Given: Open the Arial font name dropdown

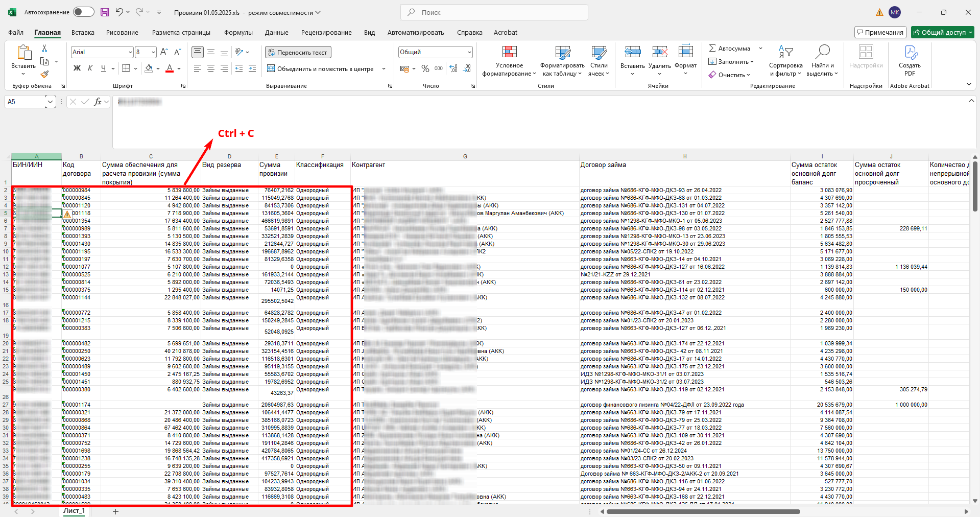Looking at the screenshot, I should pyautogui.click(x=130, y=52).
